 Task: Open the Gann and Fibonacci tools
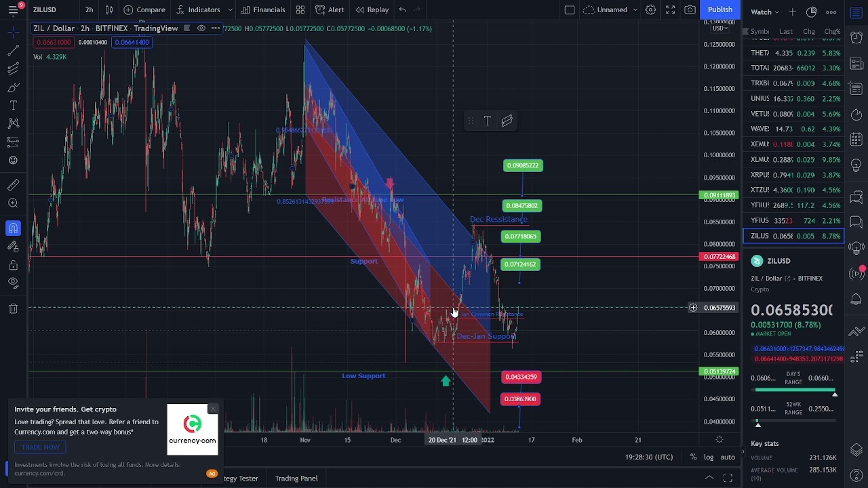pyautogui.click(x=13, y=69)
